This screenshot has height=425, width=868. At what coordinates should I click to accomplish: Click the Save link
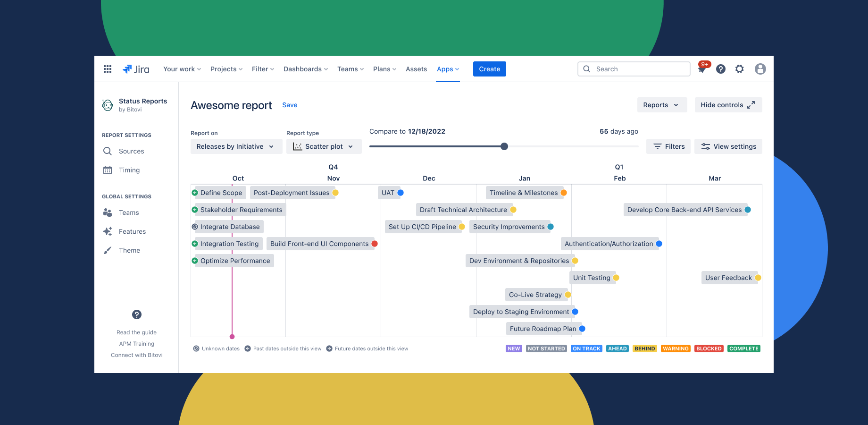[290, 105]
